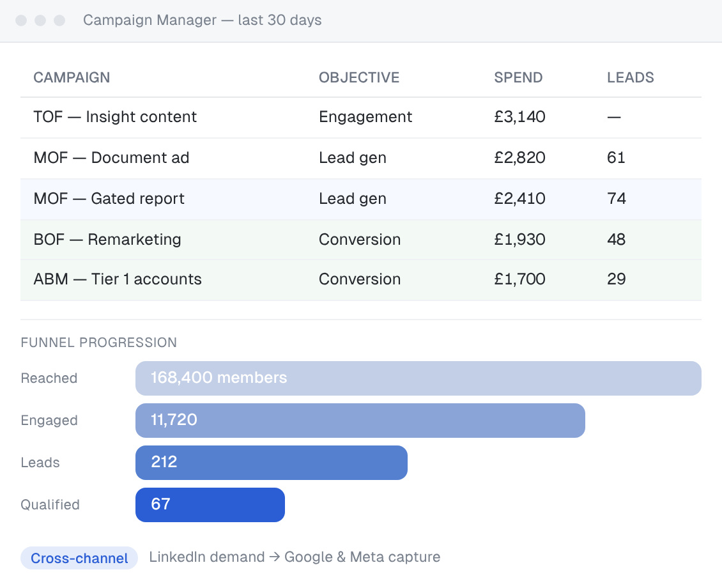This screenshot has height=588, width=722.
Task: Click the OBJECTIVE column header
Action: click(358, 77)
